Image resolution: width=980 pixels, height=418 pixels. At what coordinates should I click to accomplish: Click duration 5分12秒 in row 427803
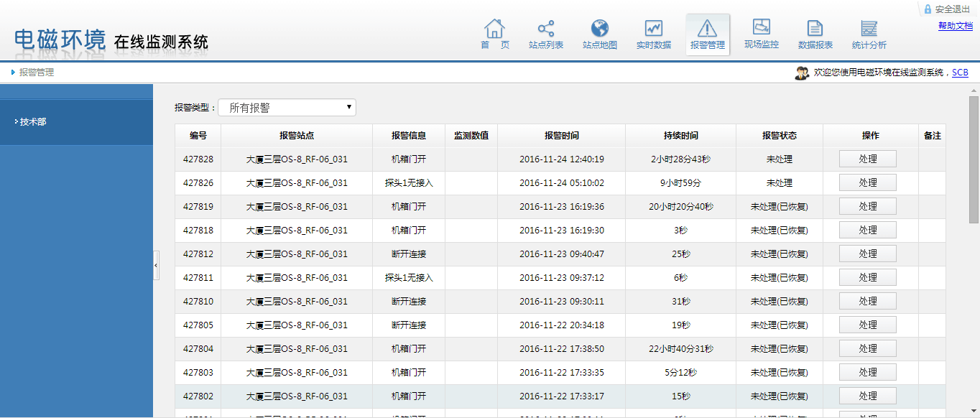coord(681,372)
